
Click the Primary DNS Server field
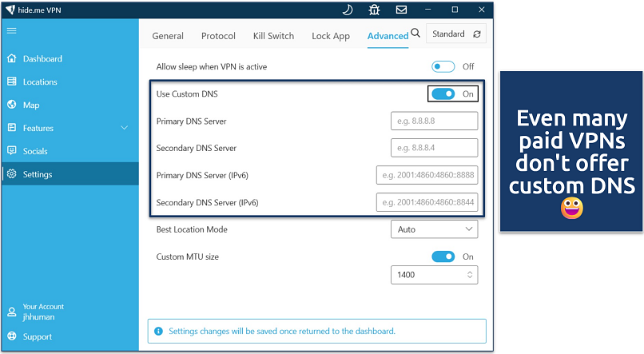pyautogui.click(x=434, y=121)
